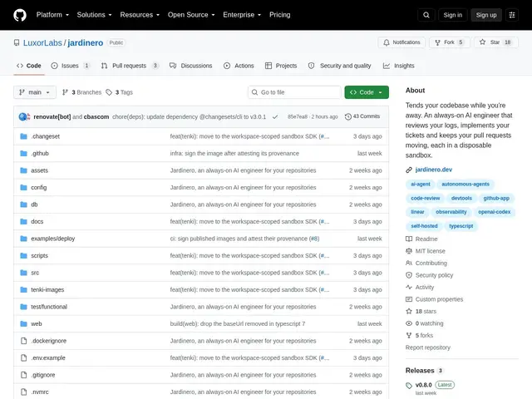The width and height of the screenshot is (532, 399).
Task: Expand the Resources menu
Action: (140, 15)
